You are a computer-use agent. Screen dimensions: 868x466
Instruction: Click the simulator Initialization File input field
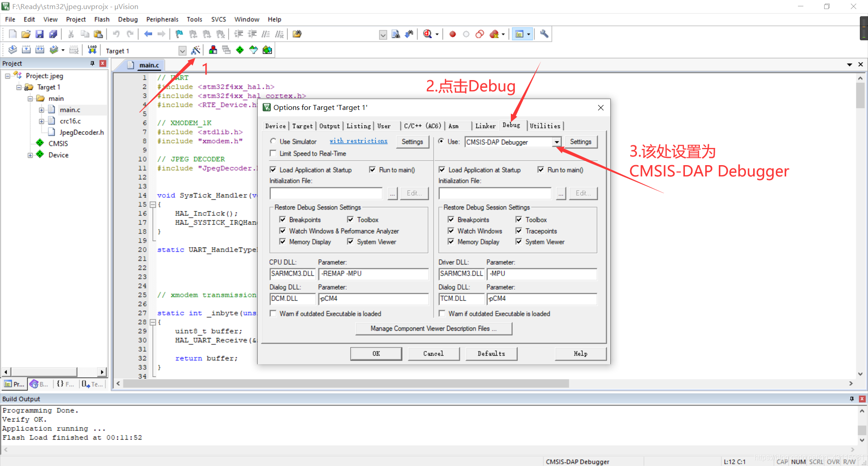(x=326, y=193)
